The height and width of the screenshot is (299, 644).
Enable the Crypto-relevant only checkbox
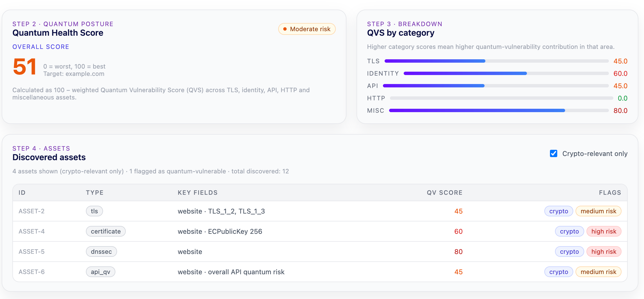point(553,153)
